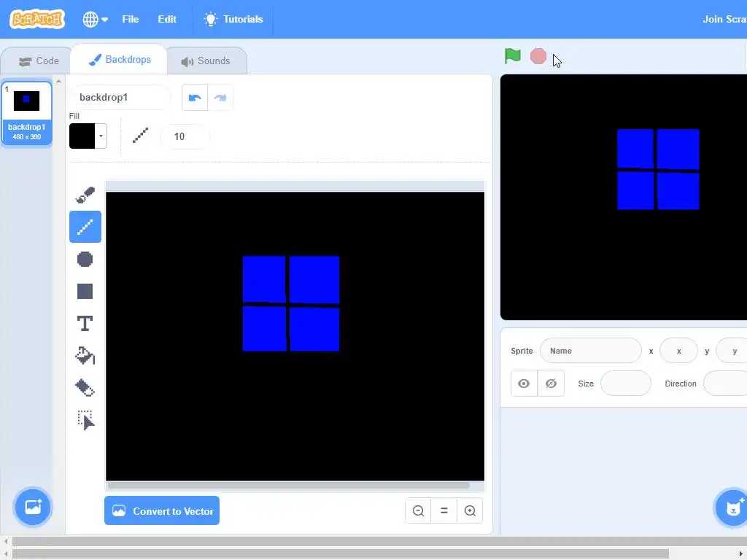The height and width of the screenshot is (560, 747).
Task: Click the red stop sign
Action: coord(538,56)
